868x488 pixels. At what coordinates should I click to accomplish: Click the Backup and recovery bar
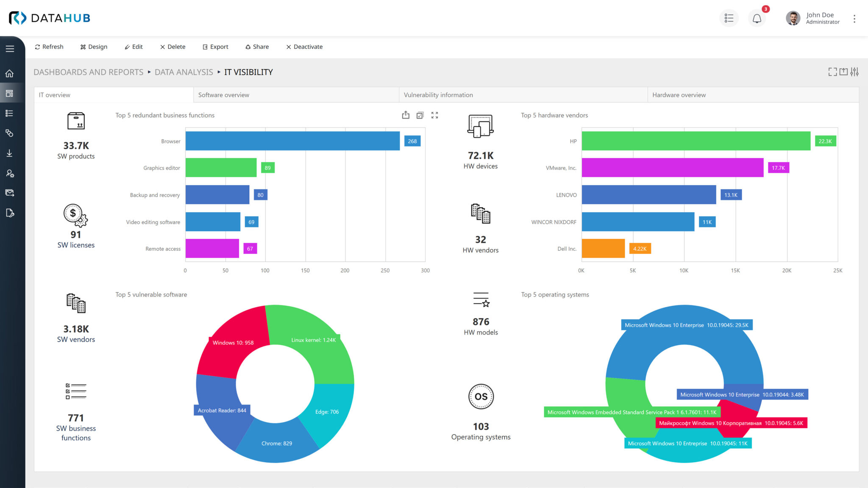point(217,194)
